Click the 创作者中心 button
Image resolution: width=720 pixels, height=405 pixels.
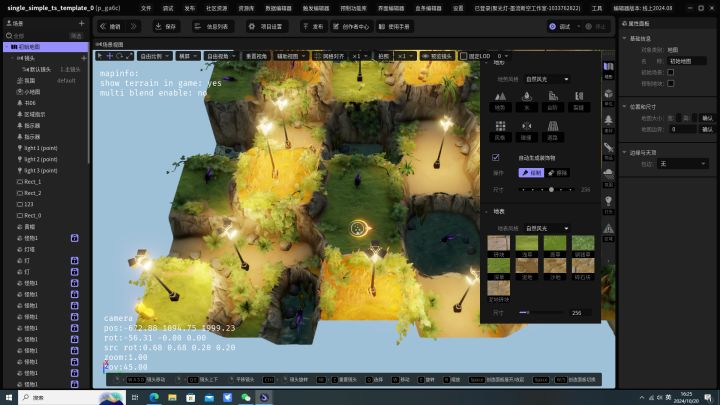point(353,26)
